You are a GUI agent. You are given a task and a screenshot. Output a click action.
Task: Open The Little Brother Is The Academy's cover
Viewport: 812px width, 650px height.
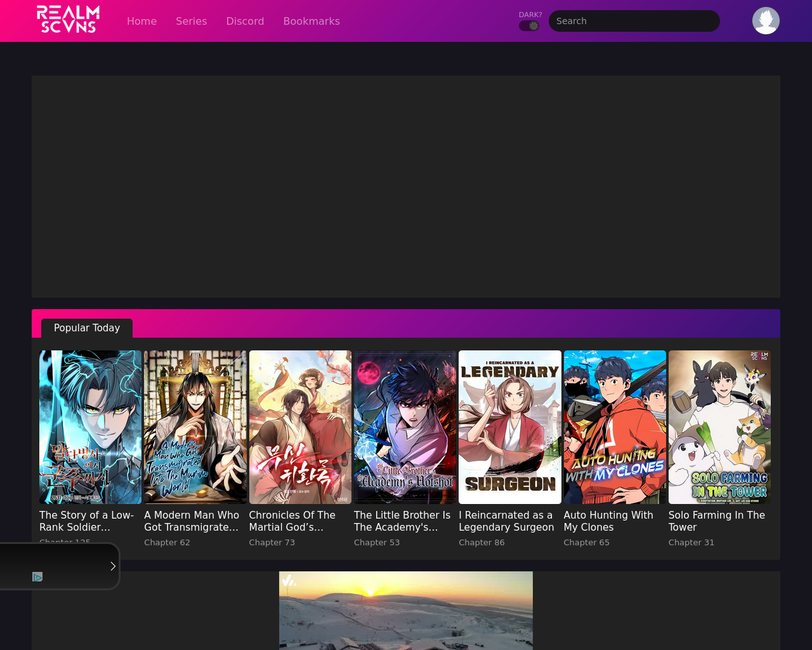[x=405, y=427]
